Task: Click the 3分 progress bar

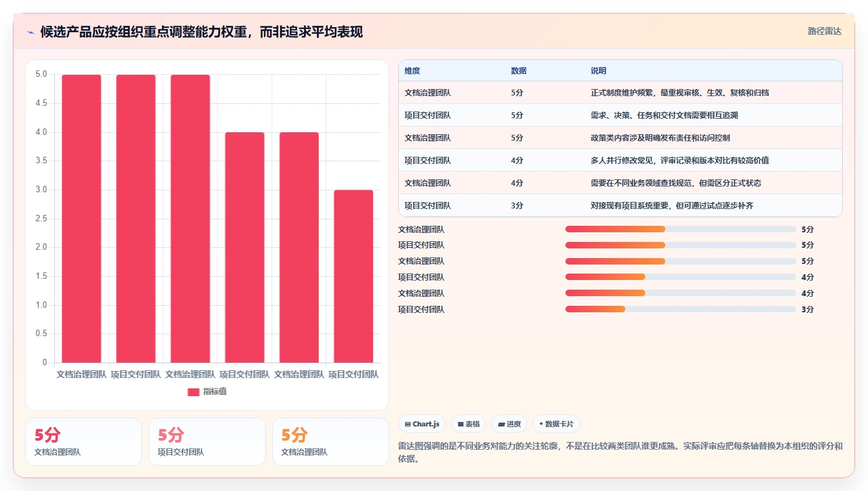Action: click(x=680, y=309)
